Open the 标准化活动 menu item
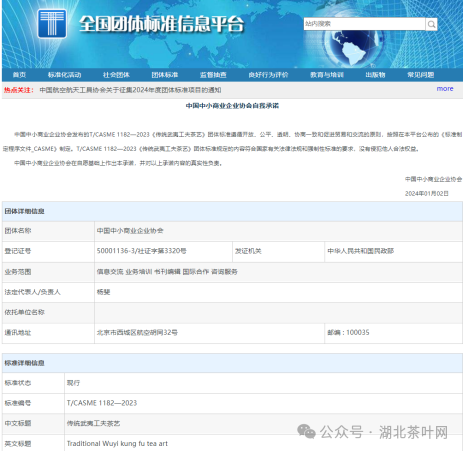The height and width of the screenshot is (451, 463). [65, 75]
